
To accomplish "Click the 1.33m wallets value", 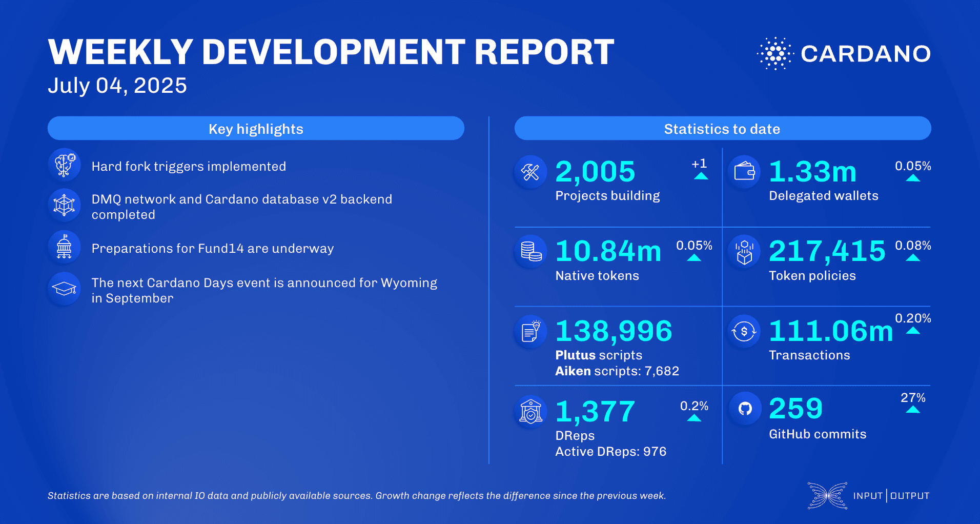I will point(813,172).
